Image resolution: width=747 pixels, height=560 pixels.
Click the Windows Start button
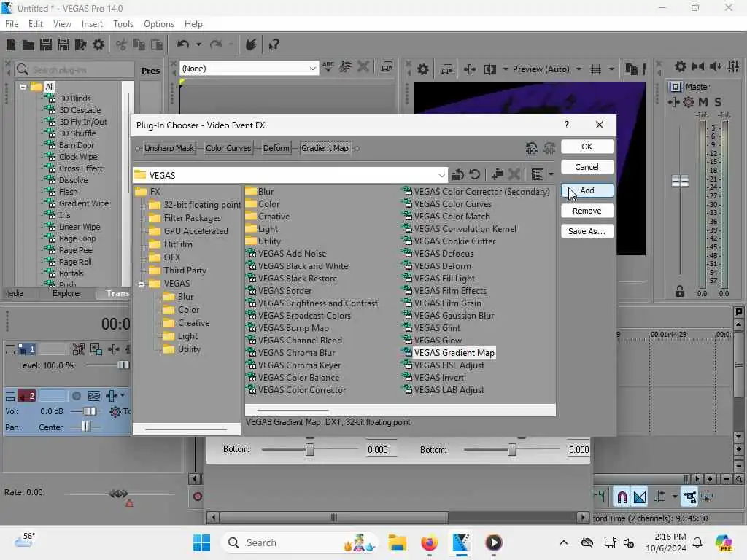[x=201, y=542]
